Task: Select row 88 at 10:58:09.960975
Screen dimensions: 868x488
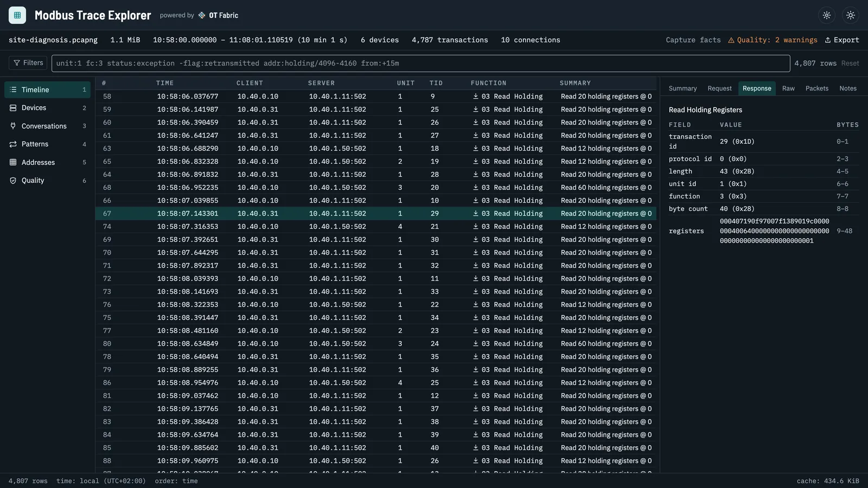Action: pyautogui.click(x=376, y=461)
